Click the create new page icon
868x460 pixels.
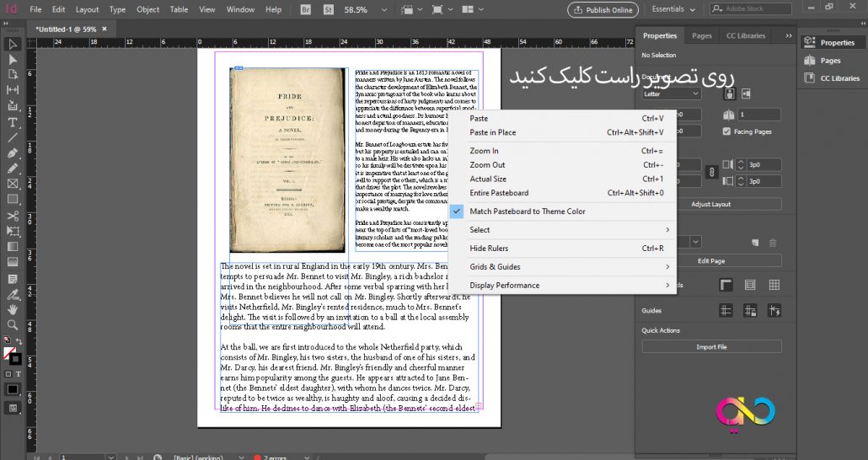tap(754, 243)
